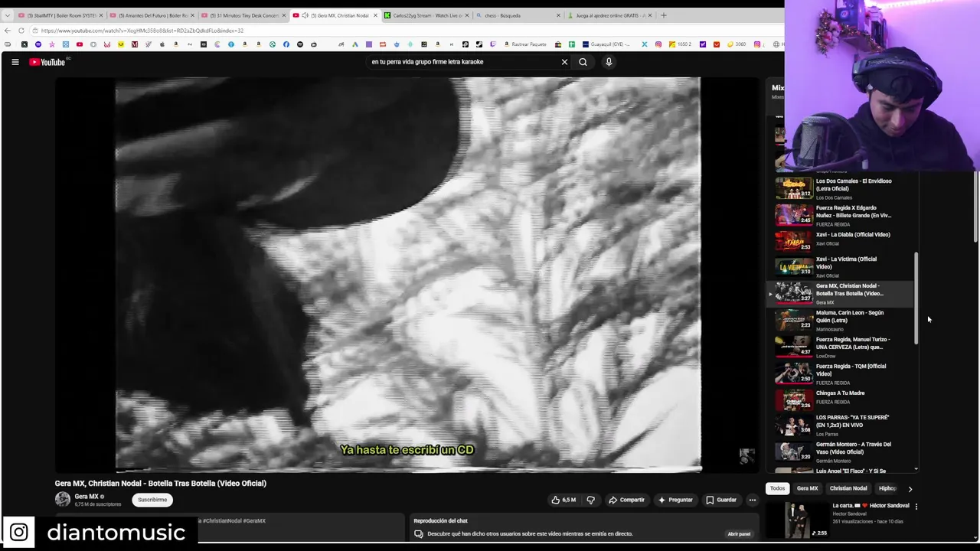Select the Christian Nodal filter chip

[x=848, y=488]
